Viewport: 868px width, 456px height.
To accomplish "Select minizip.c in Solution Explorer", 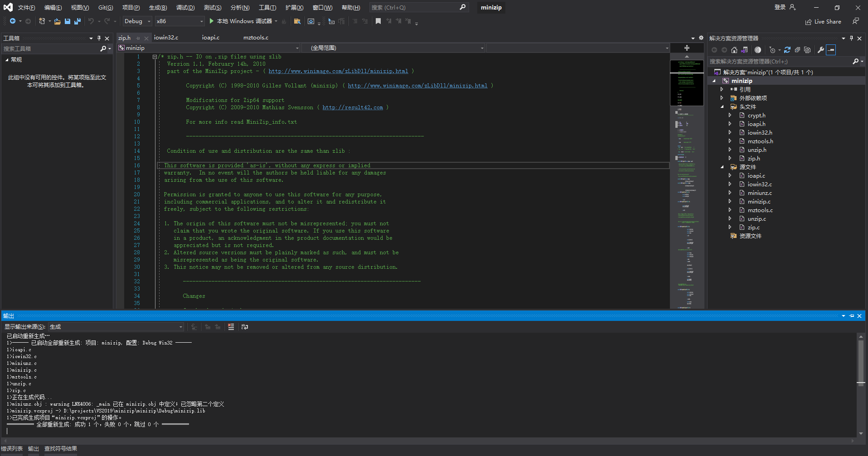I will point(759,202).
